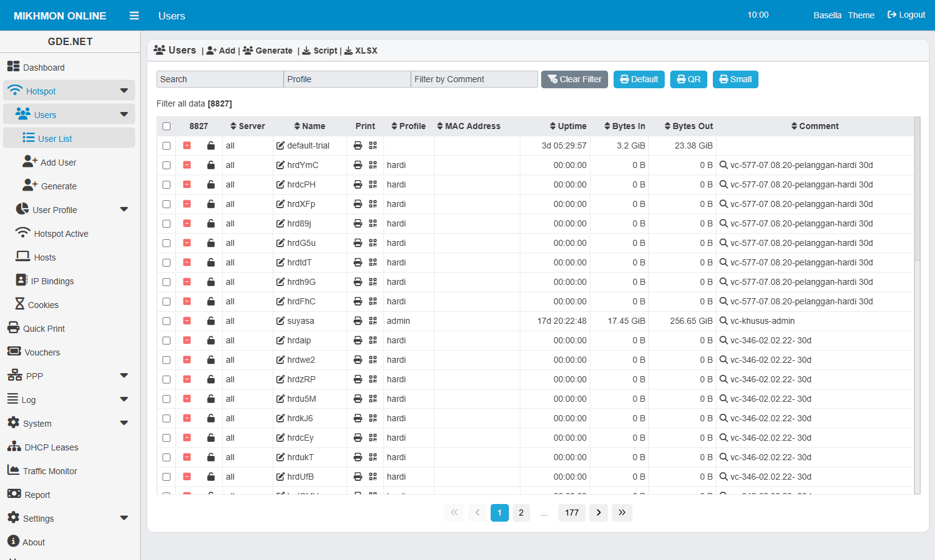Viewport: 935px width, 560px height.
Task: Open the Profile filter dropdown
Action: click(x=347, y=79)
